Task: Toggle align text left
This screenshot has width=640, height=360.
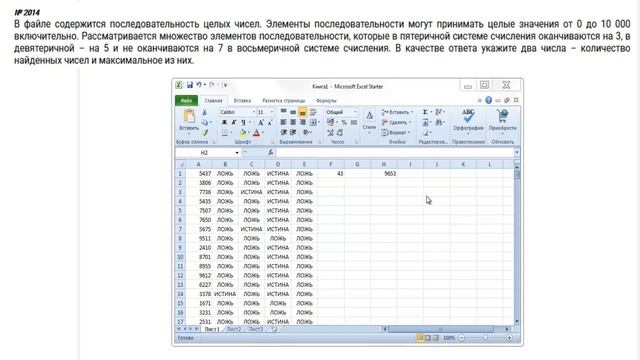Action: tap(283, 122)
